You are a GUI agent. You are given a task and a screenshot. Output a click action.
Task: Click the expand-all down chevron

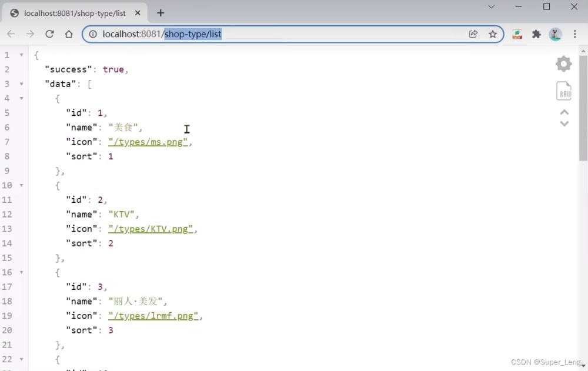564,123
